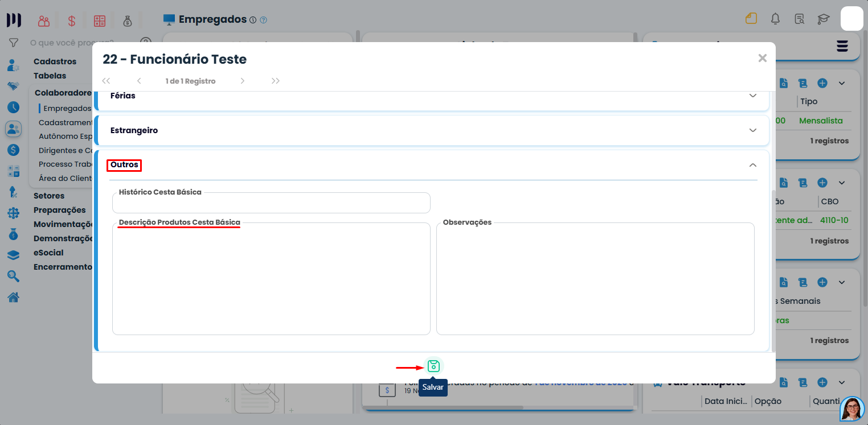Click the '1 de 1 Registro' counter
Image resolution: width=868 pixels, height=425 pixels.
(191, 81)
